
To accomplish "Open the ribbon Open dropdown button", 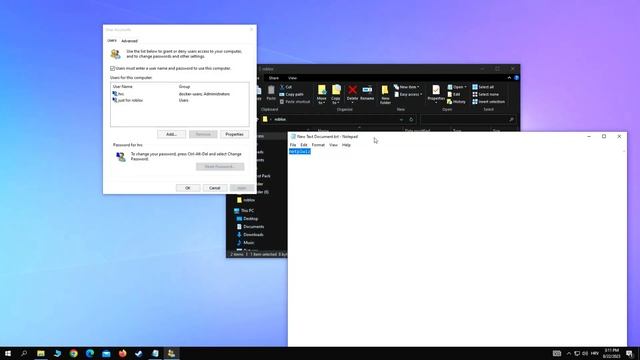I will point(457,87).
